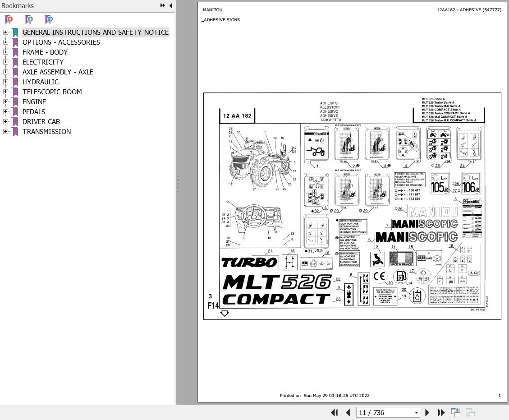Click bookmark ribbon icon beside OPTIONS - ACCESSORIES

(x=15, y=42)
